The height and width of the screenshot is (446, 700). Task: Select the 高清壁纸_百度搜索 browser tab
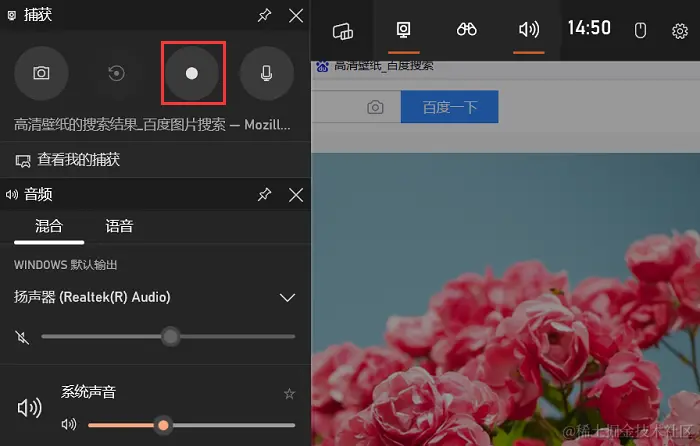click(x=375, y=67)
